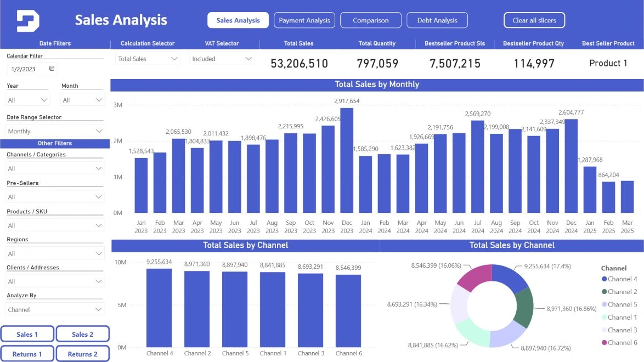This screenshot has height=362, width=644.
Task: Open Channels / Categories filter dropdown
Action: tap(55, 168)
